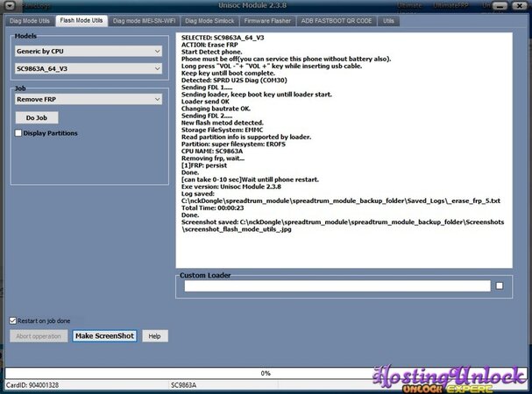Uncheck Restart on job done
Image resolution: width=532 pixels, height=394 pixels.
point(12,320)
